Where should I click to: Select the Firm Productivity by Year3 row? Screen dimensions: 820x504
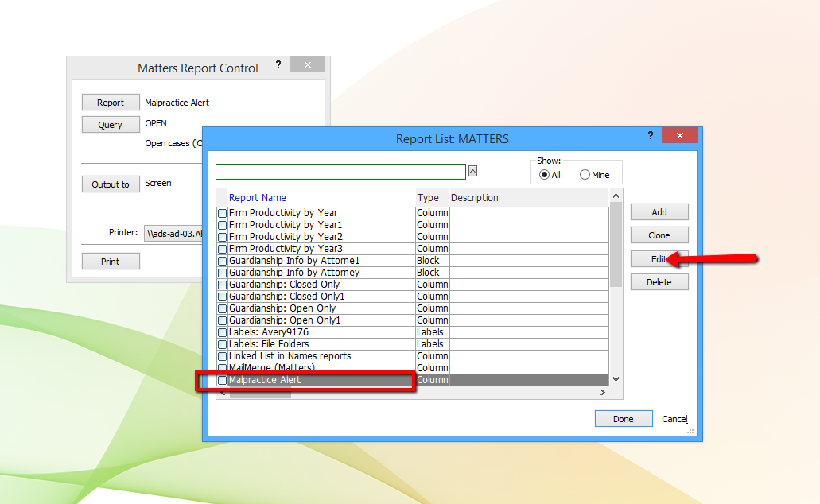pyautogui.click(x=413, y=249)
